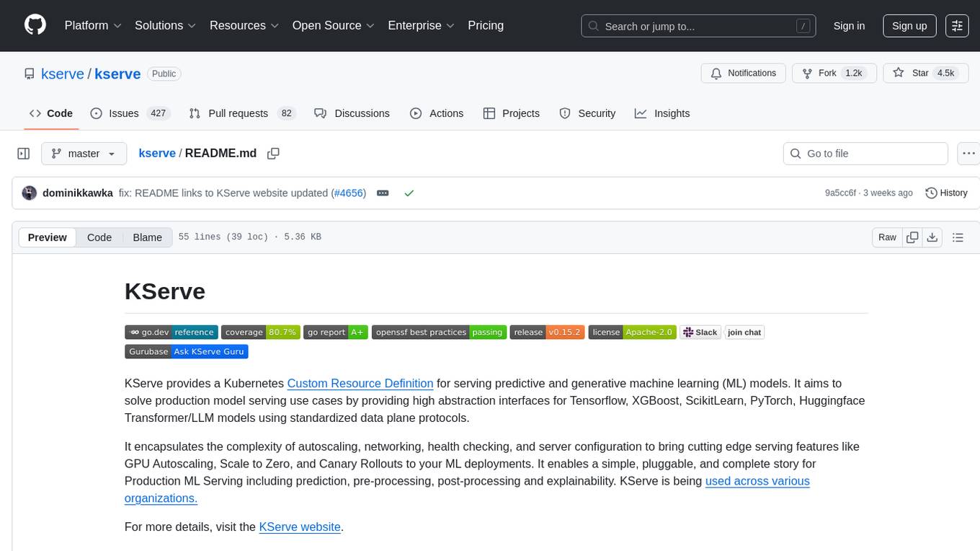The image size is (980, 551).
Task: Switch file view to Blame
Action: tap(148, 237)
